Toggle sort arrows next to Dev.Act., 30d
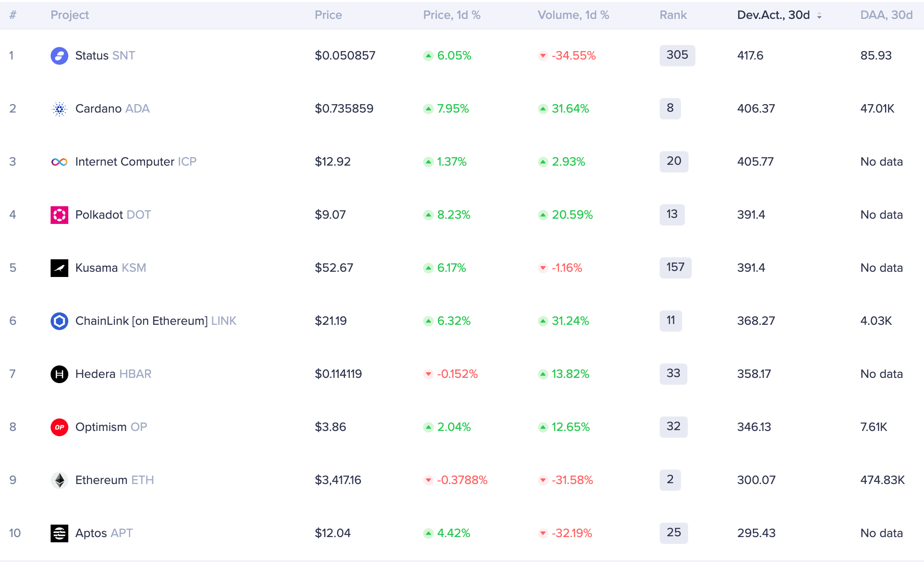This screenshot has height=562, width=924. (x=819, y=15)
